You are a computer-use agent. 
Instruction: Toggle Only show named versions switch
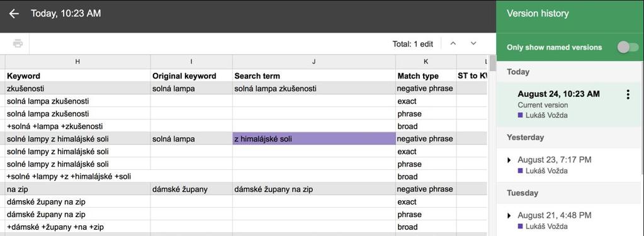628,47
